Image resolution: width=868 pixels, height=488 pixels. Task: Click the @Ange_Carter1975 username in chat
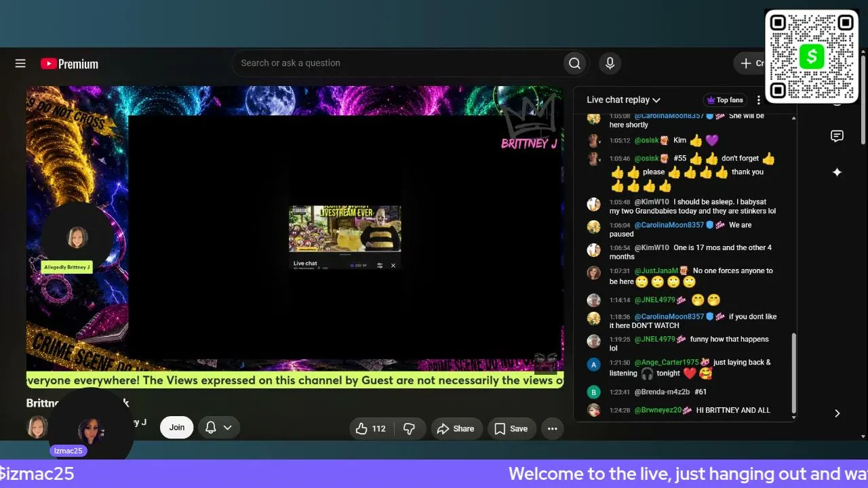tap(667, 362)
